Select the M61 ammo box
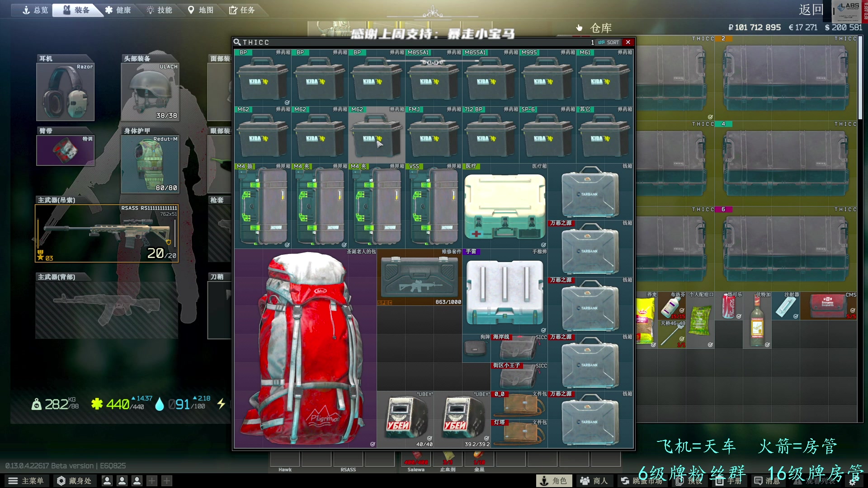 point(604,78)
